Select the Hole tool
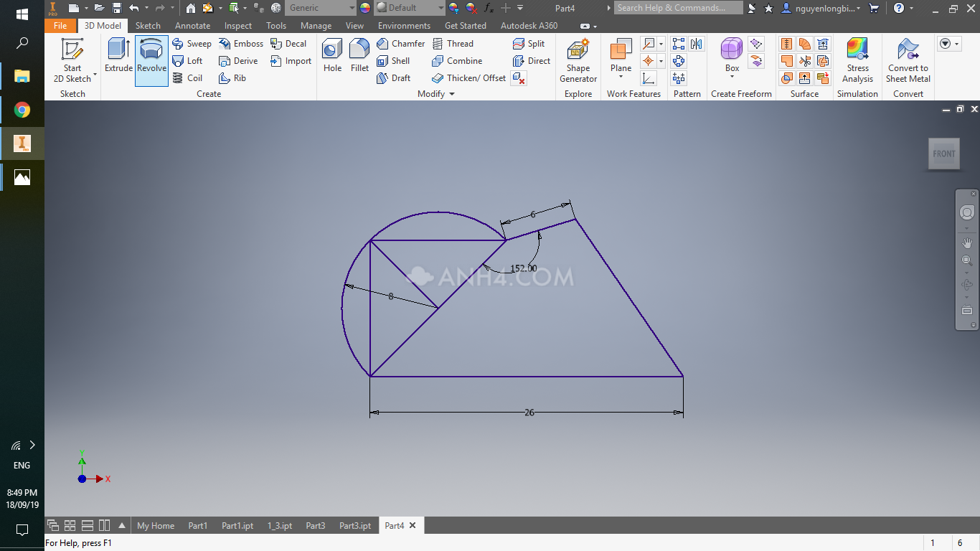This screenshot has height=551, width=980. [x=332, y=56]
